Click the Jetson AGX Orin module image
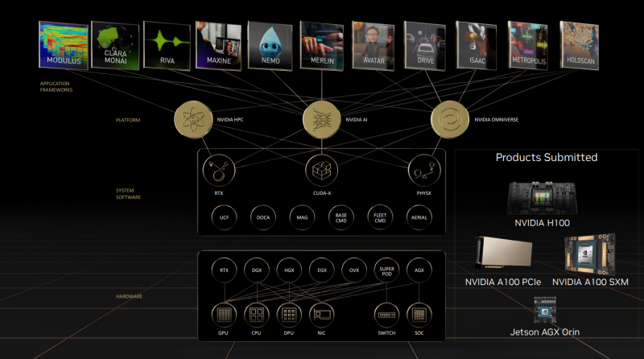This screenshot has height=359, width=644. pyautogui.click(x=545, y=311)
